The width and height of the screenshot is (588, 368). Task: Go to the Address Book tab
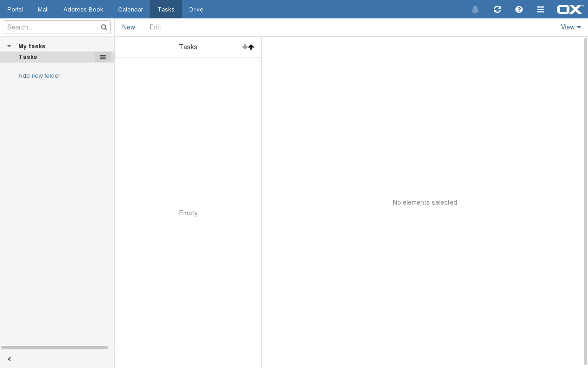tap(83, 9)
